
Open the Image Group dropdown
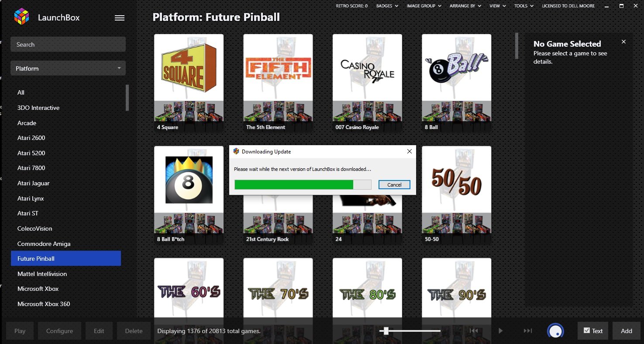coord(424,6)
